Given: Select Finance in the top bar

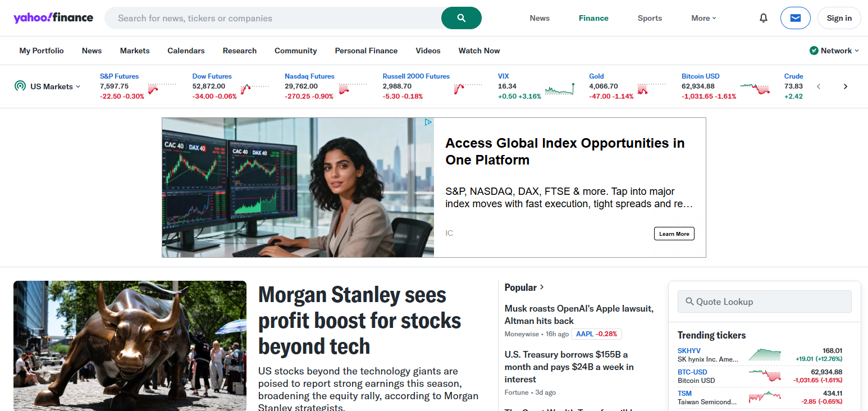Looking at the screenshot, I should [593, 18].
